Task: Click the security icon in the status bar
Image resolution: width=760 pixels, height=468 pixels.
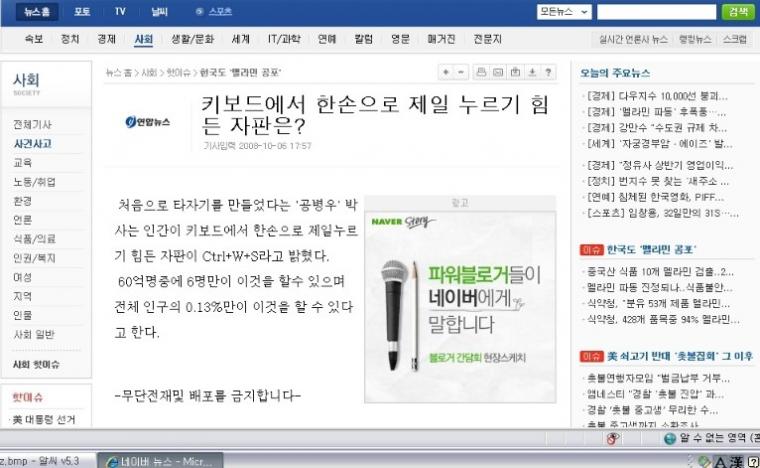Action: pos(612,438)
